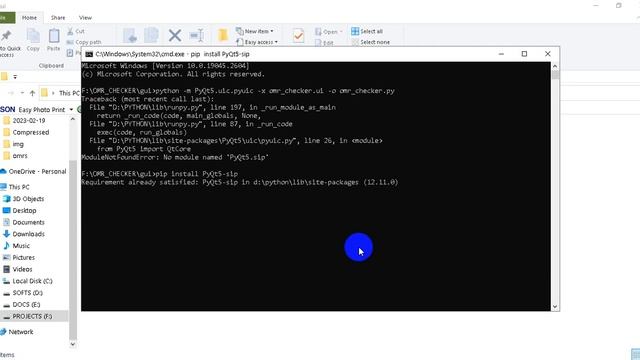Select the omrs folder in sidebar

[x=16, y=156]
